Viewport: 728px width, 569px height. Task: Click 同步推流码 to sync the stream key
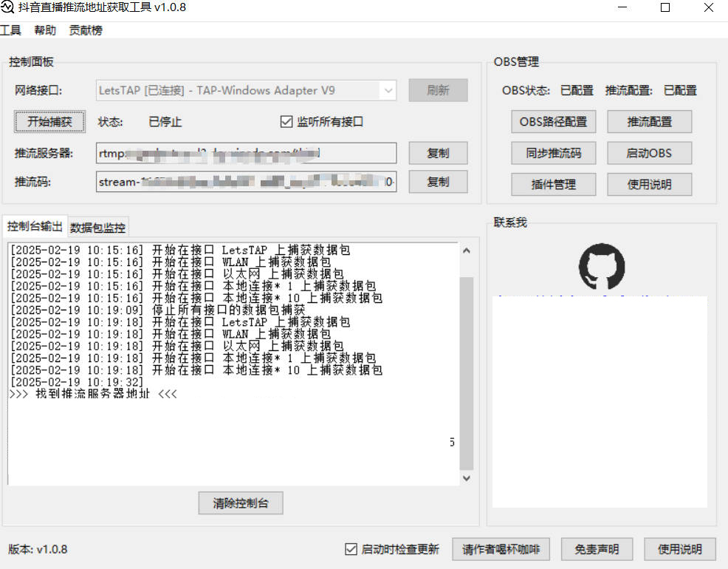click(x=554, y=153)
